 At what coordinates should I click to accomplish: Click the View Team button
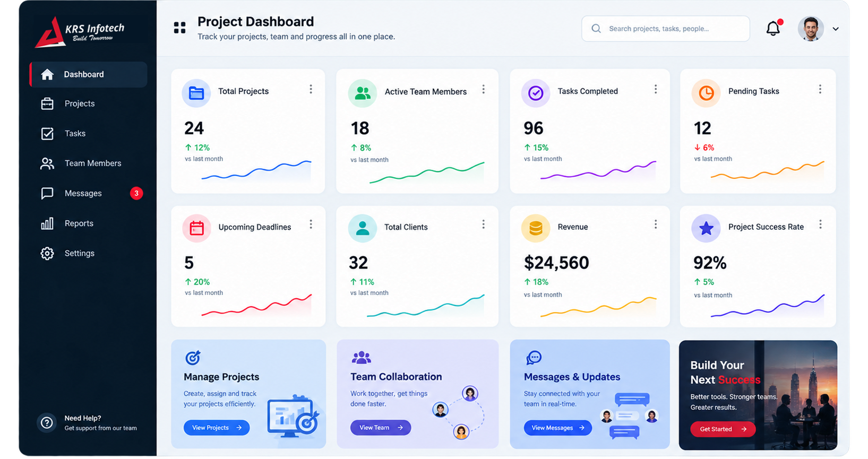(381, 428)
